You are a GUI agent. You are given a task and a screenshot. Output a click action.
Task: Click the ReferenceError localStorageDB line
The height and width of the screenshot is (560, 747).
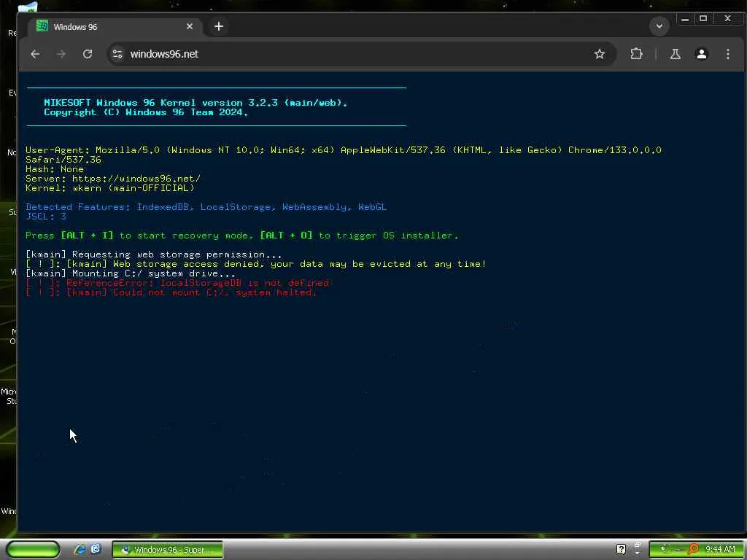(x=177, y=283)
